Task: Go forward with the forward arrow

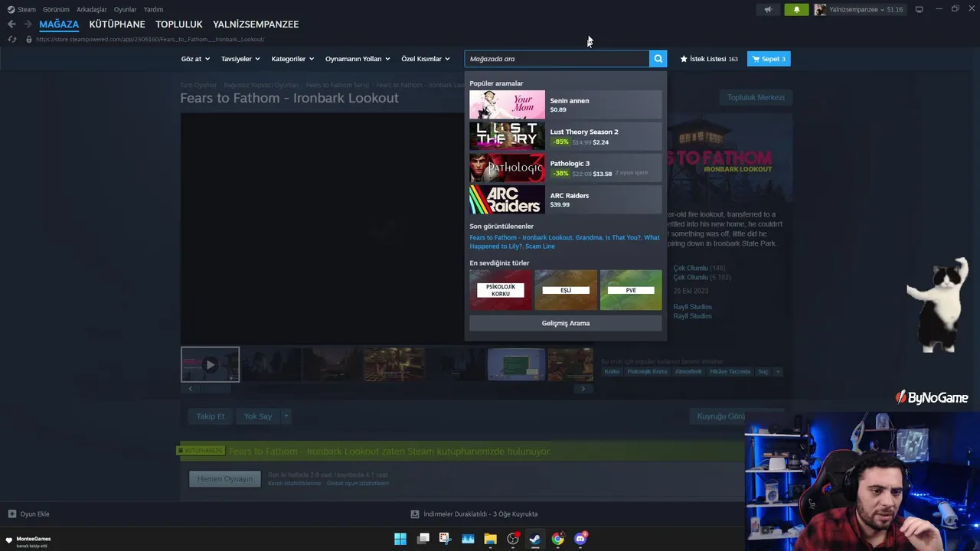Action: (x=28, y=24)
